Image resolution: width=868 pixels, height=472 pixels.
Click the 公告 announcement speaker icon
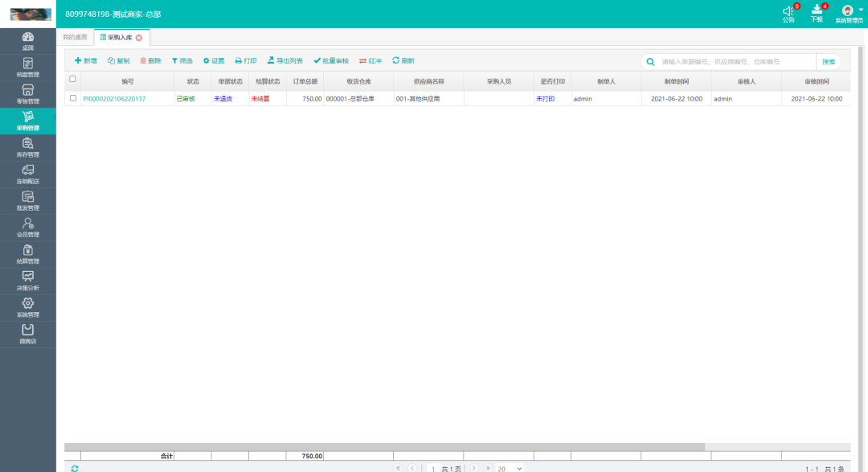pyautogui.click(x=788, y=10)
